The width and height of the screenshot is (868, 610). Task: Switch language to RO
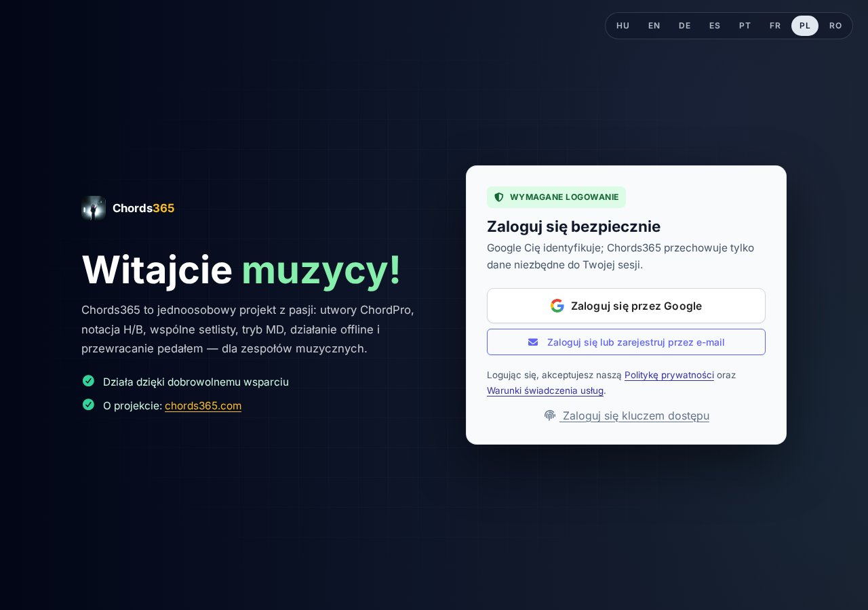[835, 26]
